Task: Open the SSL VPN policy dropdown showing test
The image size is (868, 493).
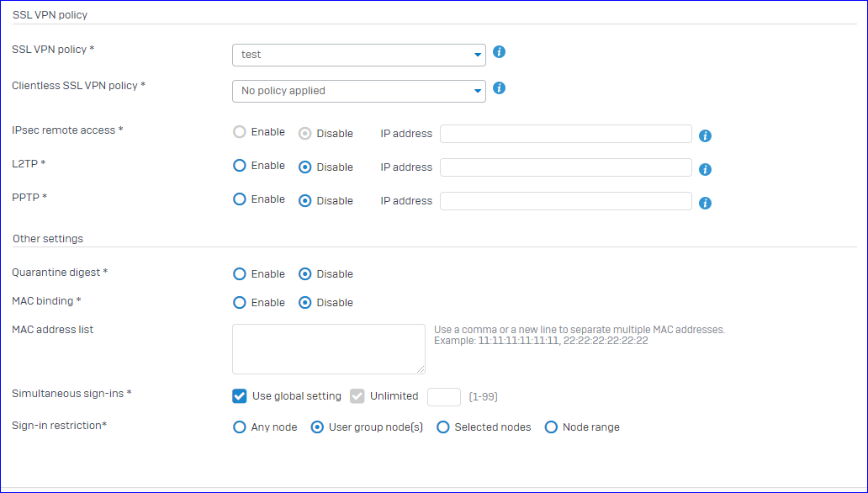Action: point(358,55)
